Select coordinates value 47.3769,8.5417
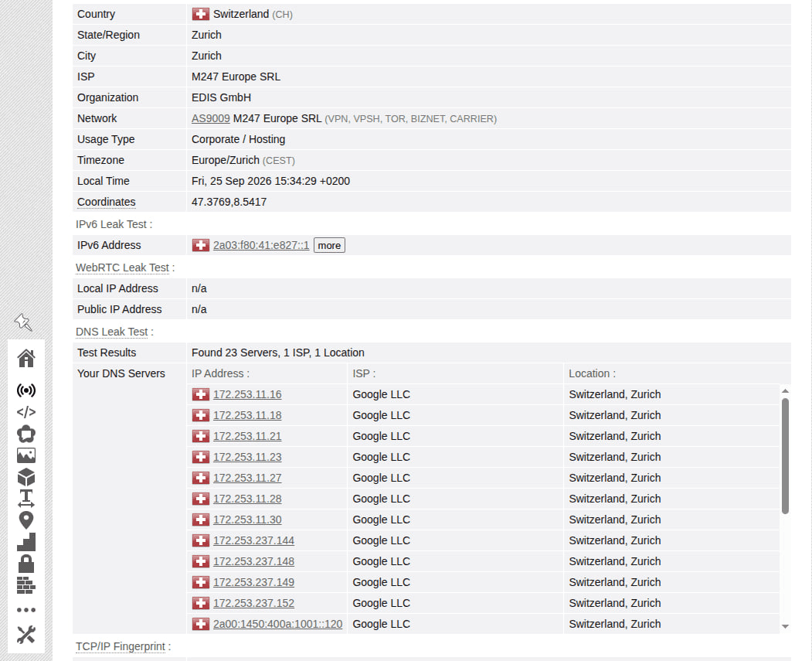Screen dimensions: 812x661 (x=229, y=202)
